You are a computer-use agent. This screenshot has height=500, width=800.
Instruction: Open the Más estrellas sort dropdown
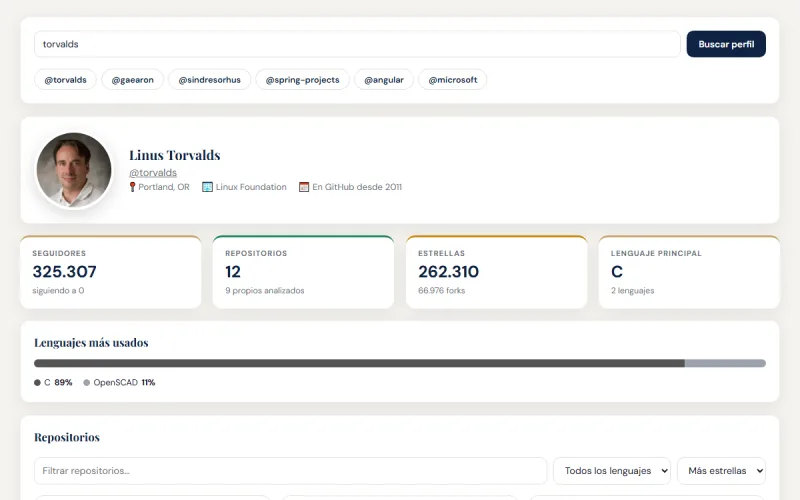(721, 470)
